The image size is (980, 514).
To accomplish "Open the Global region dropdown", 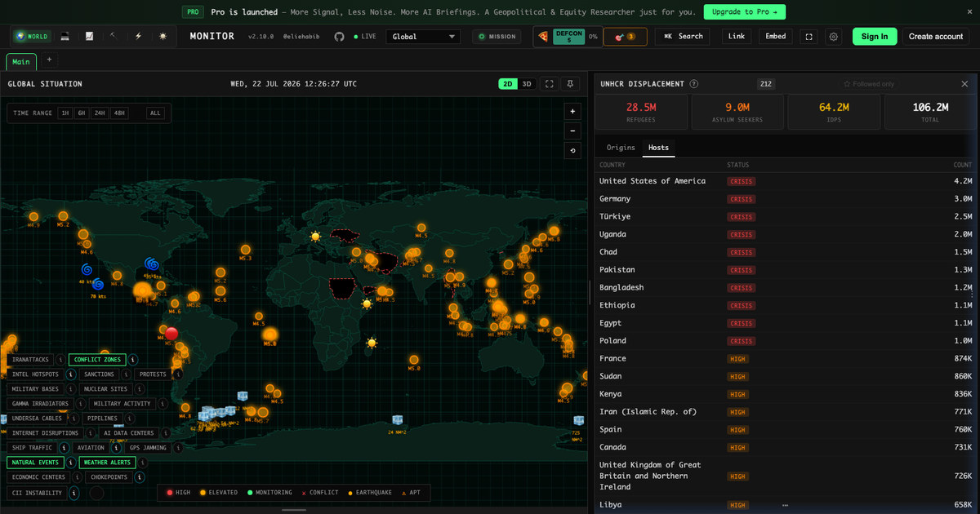I will (423, 37).
